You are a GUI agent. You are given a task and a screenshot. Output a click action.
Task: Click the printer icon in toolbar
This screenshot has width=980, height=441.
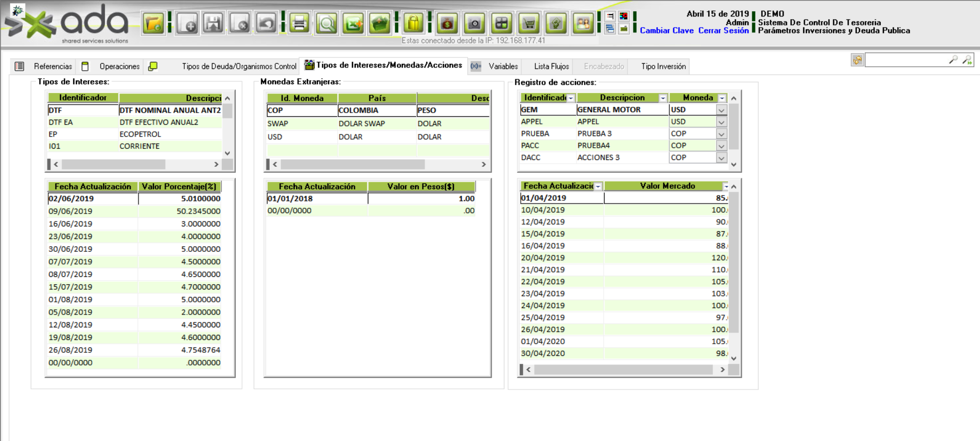tap(299, 23)
